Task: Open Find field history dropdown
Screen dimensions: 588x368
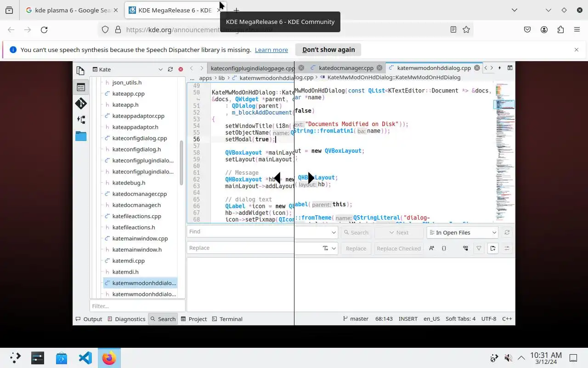Action: coord(334,232)
